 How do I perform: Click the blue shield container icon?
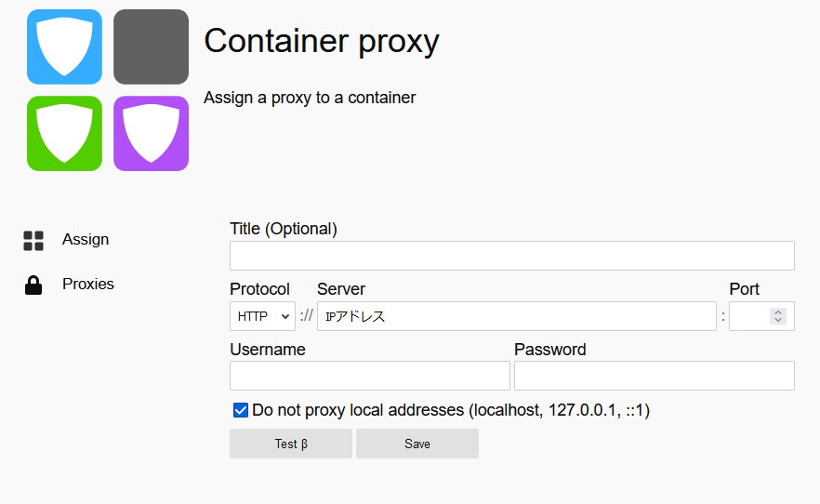[64, 46]
